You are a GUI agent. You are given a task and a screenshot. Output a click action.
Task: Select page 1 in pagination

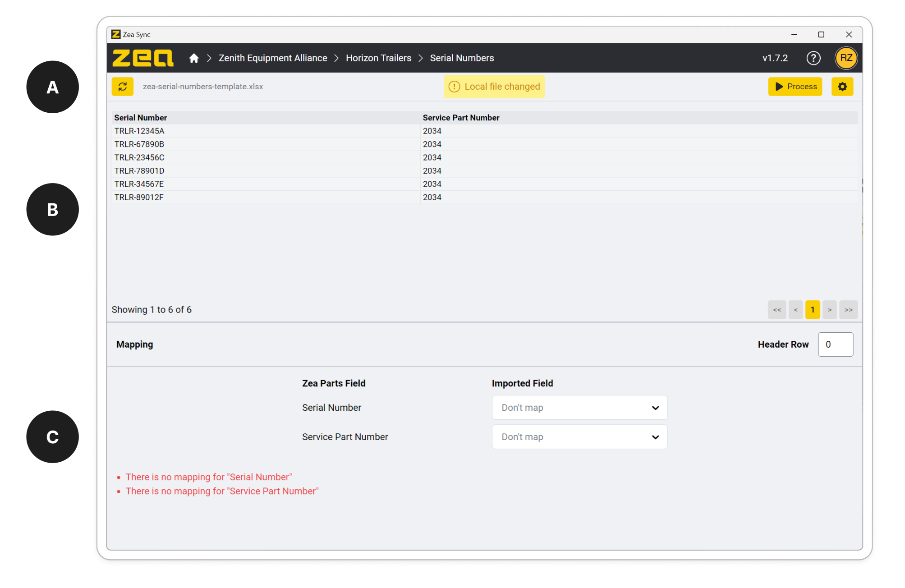coord(812,310)
